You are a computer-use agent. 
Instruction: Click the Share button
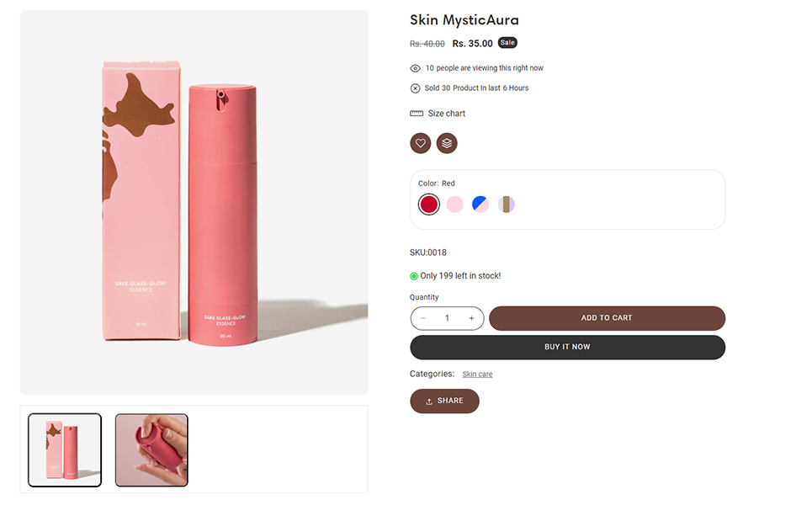pyautogui.click(x=444, y=401)
